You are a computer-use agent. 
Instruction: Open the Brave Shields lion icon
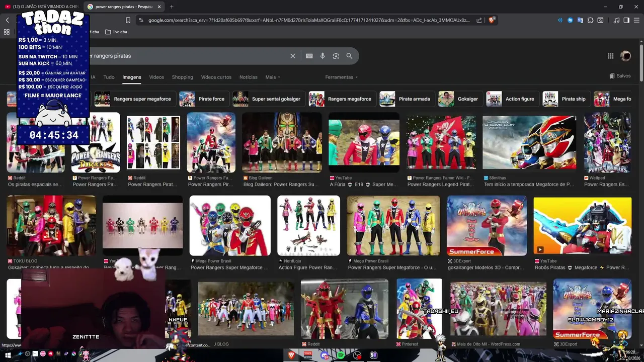492,20
